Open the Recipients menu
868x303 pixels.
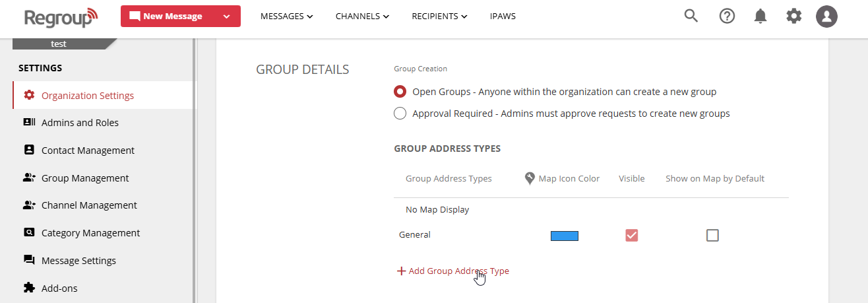(x=439, y=17)
